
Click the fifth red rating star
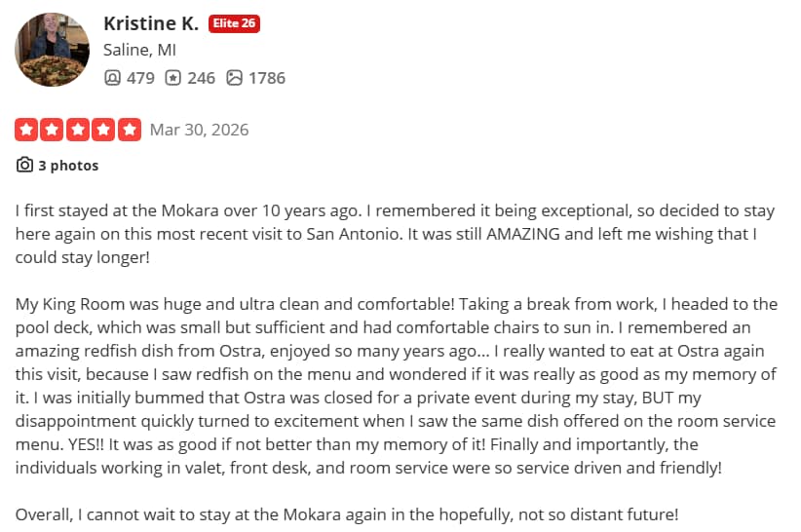(x=130, y=130)
